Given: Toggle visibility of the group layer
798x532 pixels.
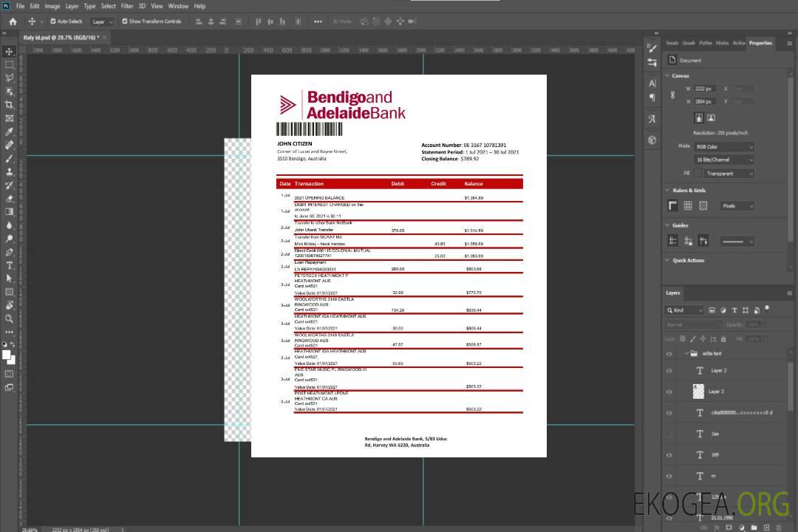Looking at the screenshot, I should (x=669, y=354).
